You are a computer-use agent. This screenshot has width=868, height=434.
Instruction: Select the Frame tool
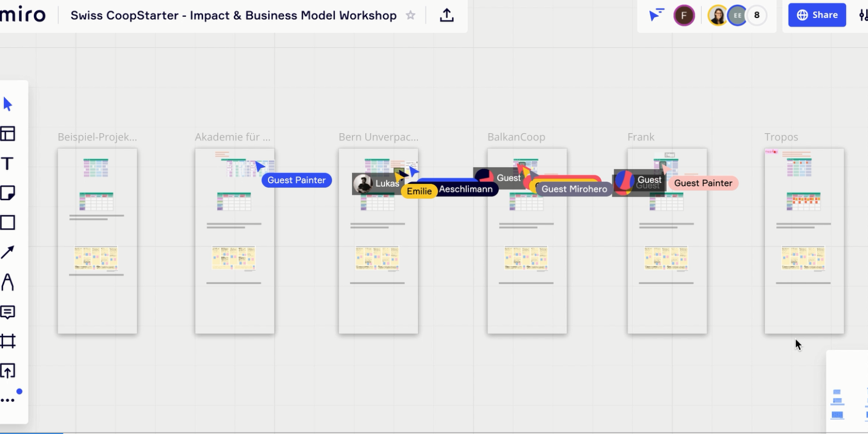8,341
